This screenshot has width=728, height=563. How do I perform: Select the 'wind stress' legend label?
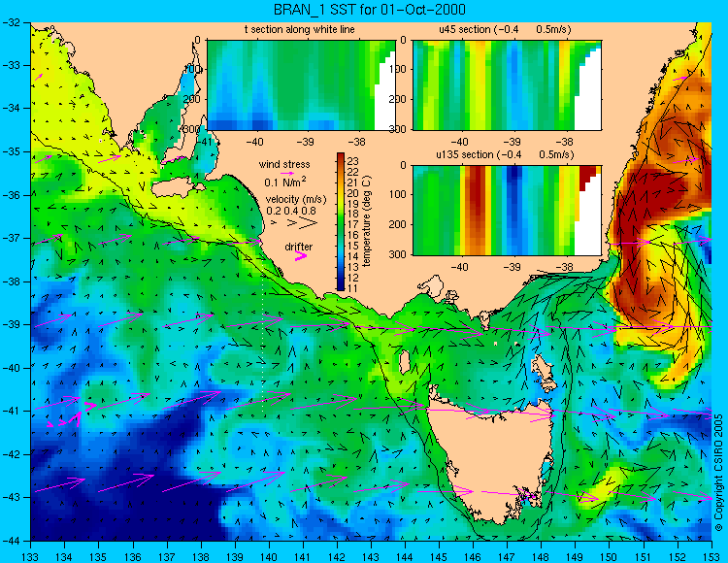[x=284, y=164]
